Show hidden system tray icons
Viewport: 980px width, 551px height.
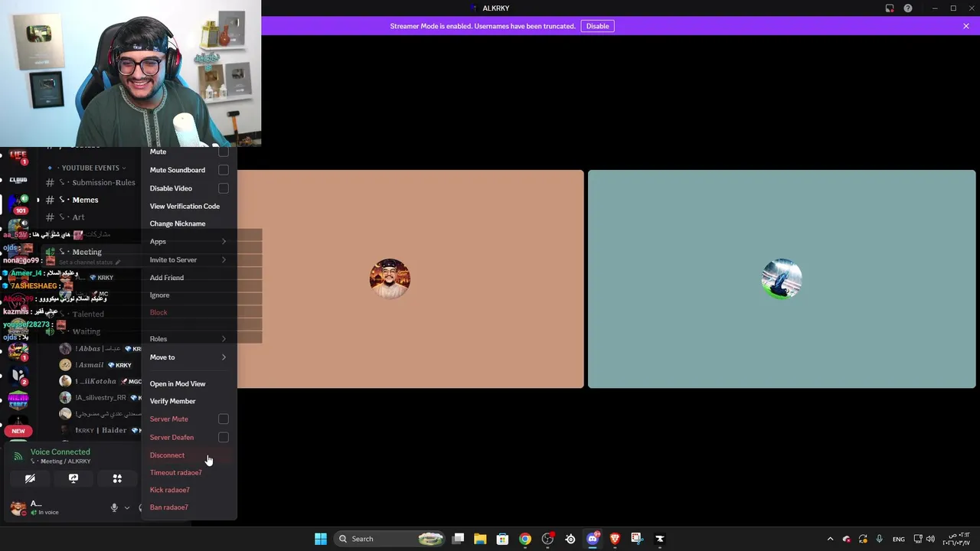click(x=830, y=539)
